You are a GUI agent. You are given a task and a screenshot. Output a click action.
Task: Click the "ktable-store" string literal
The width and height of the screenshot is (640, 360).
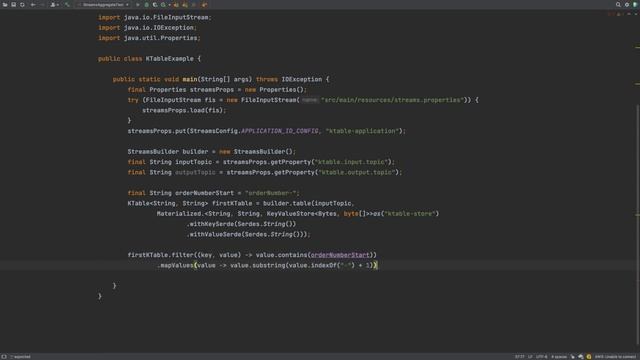pos(410,213)
